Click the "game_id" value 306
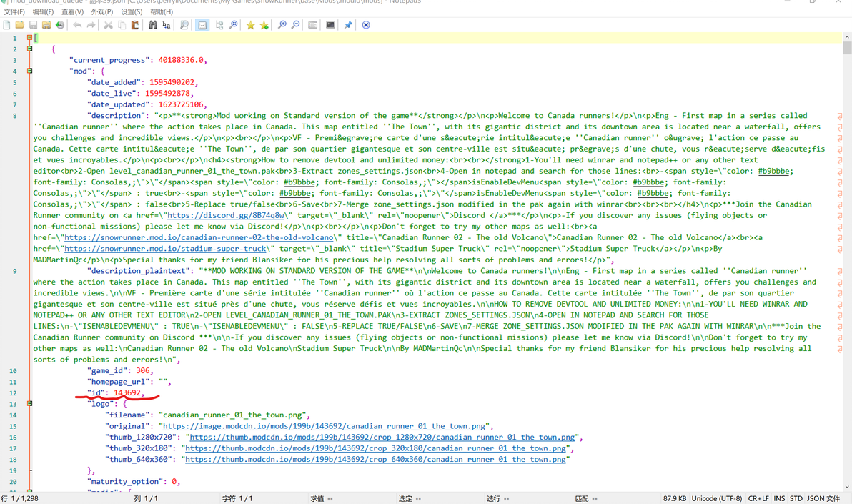This screenshot has width=852, height=504. pyautogui.click(x=142, y=371)
